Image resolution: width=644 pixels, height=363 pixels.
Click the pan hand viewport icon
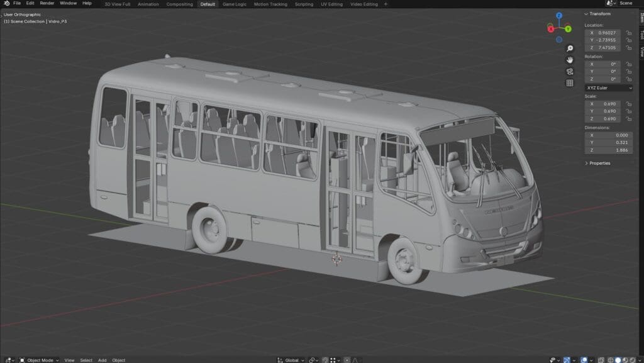pyautogui.click(x=570, y=60)
